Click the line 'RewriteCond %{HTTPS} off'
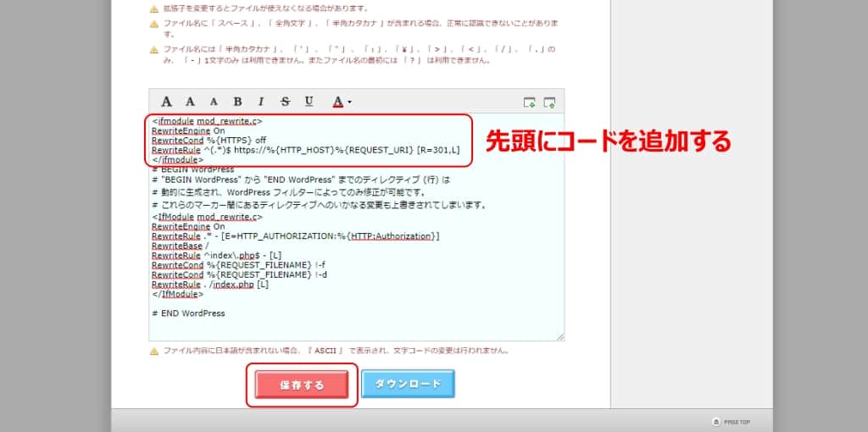This screenshot has width=868, height=432. (209, 141)
